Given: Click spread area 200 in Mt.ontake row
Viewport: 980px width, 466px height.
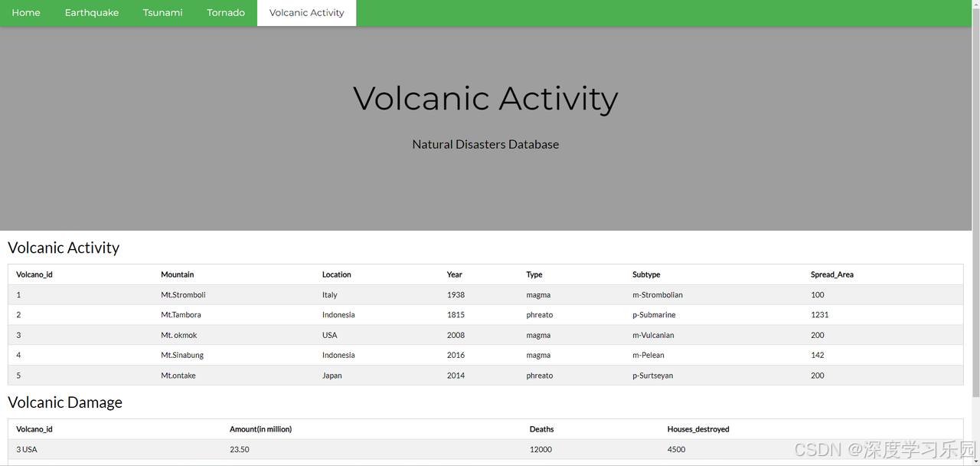Looking at the screenshot, I should [x=818, y=376].
